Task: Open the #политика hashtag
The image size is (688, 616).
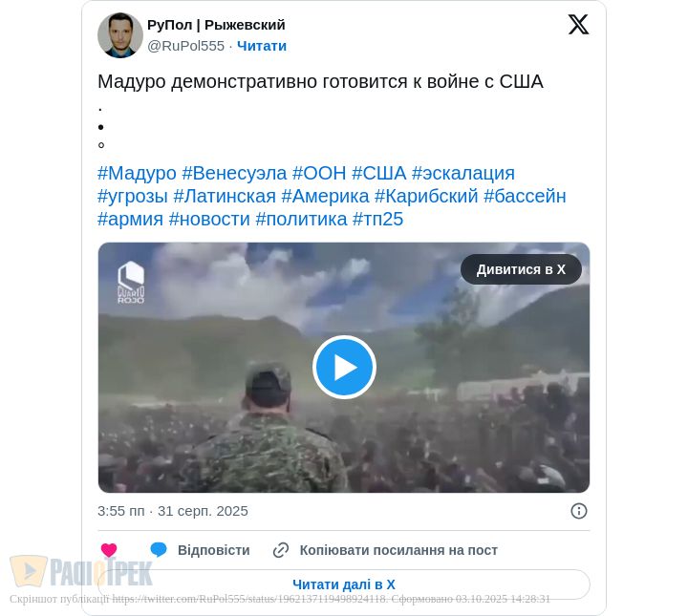Action: [301, 219]
